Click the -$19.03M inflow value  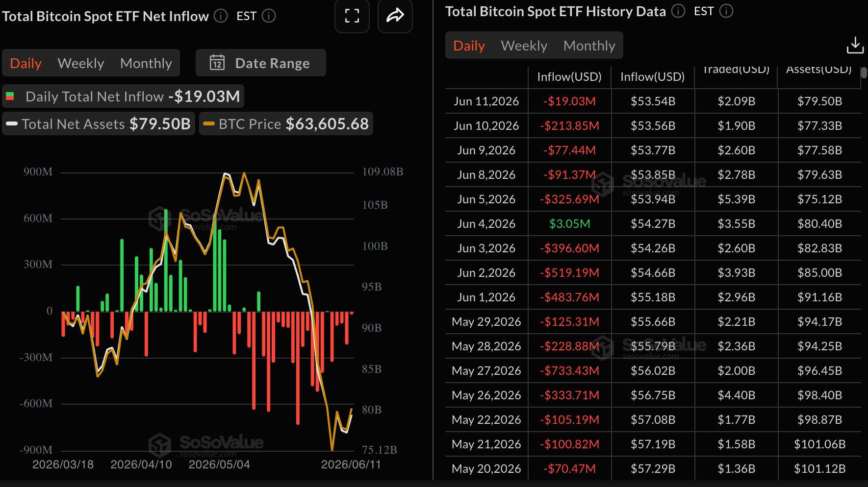pyautogui.click(x=570, y=101)
